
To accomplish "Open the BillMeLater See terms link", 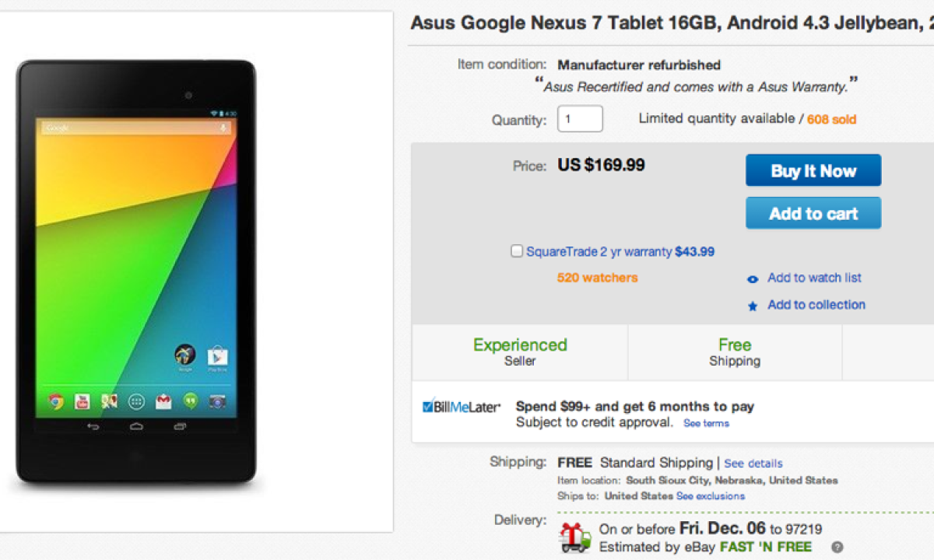I will click(x=706, y=423).
